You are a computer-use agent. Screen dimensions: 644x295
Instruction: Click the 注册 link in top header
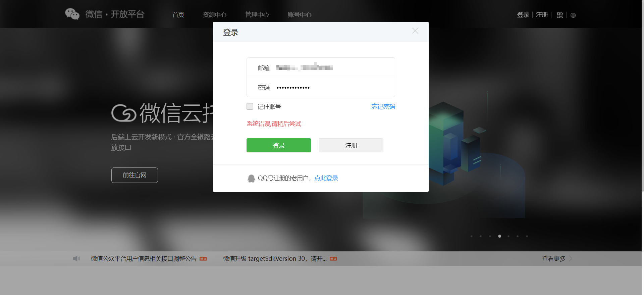pos(542,15)
